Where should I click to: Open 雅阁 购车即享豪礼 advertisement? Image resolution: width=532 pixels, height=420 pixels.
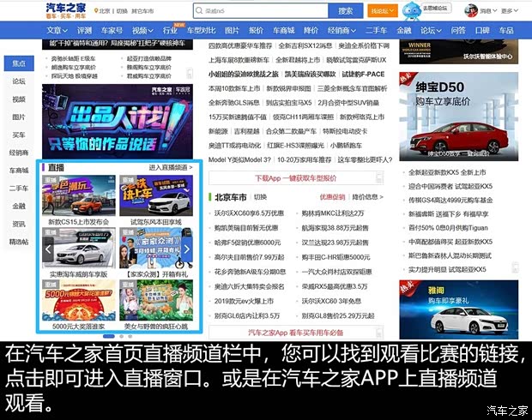[x=459, y=309]
